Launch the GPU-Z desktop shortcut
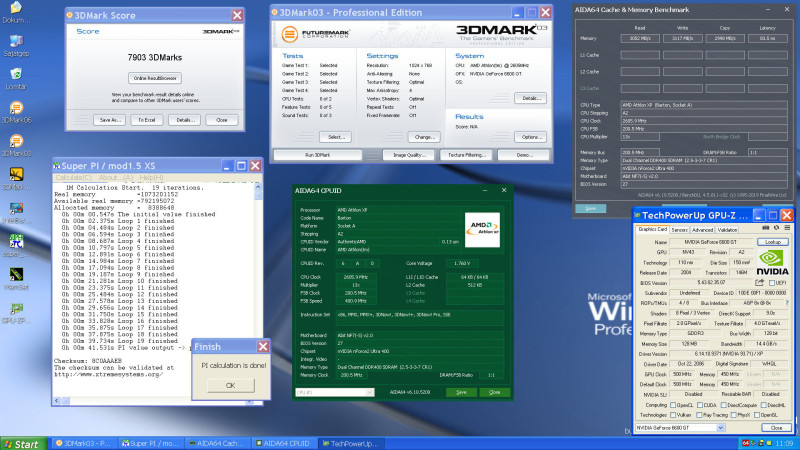 (16, 308)
